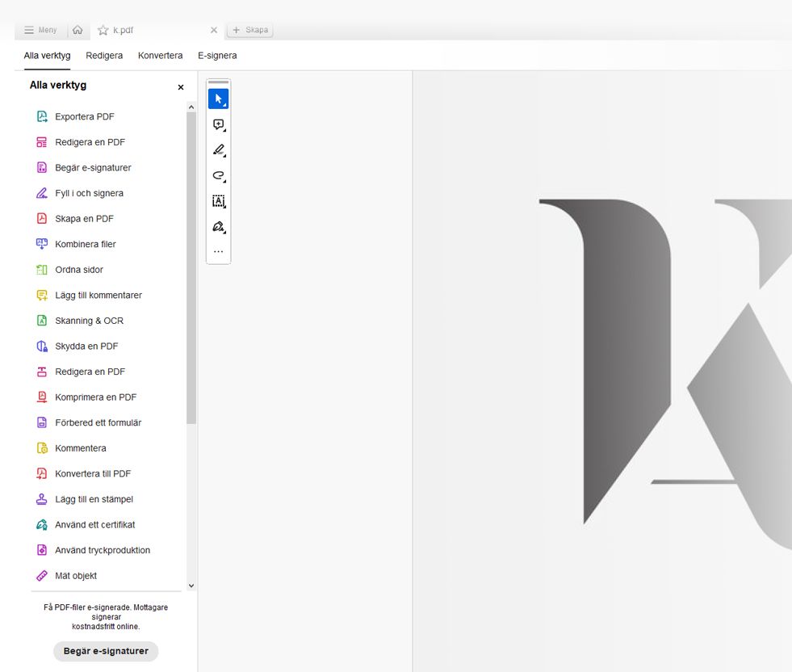Click Konvertera till PDF icon
This screenshot has width=792, height=672.
[x=42, y=474]
